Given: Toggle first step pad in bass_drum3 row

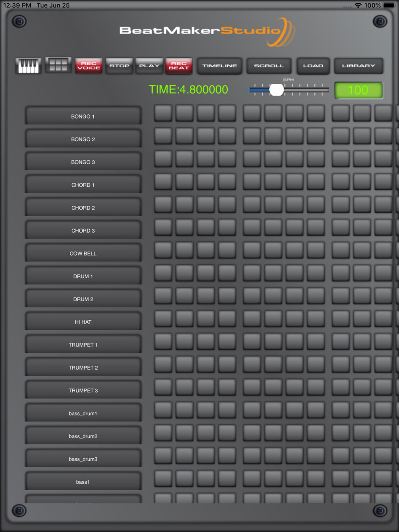Looking at the screenshot, I should click(163, 456).
